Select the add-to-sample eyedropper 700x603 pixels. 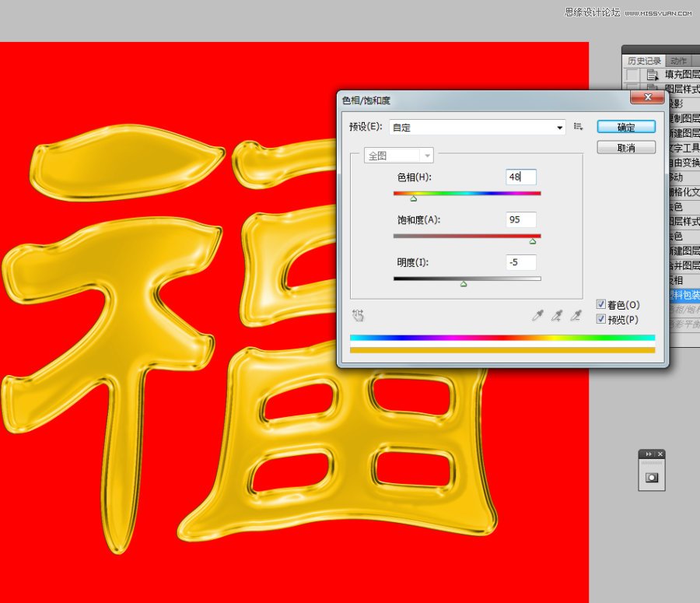click(556, 314)
